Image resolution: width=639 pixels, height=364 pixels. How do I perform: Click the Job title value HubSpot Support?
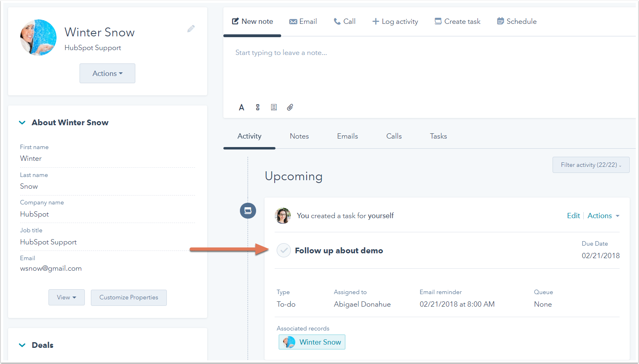[48, 242]
